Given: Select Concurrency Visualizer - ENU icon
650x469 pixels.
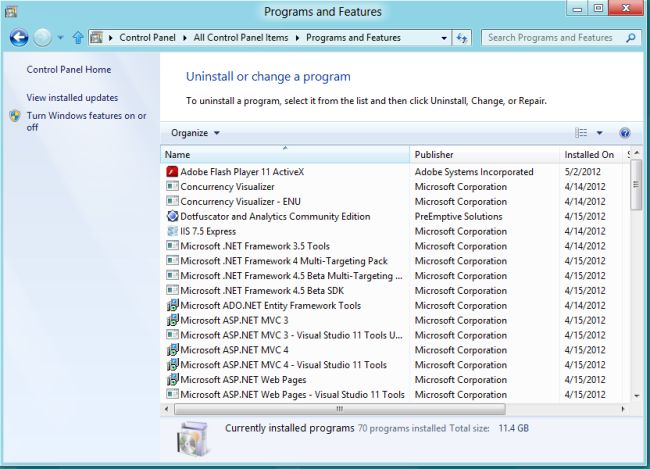Looking at the screenshot, I should 172,202.
